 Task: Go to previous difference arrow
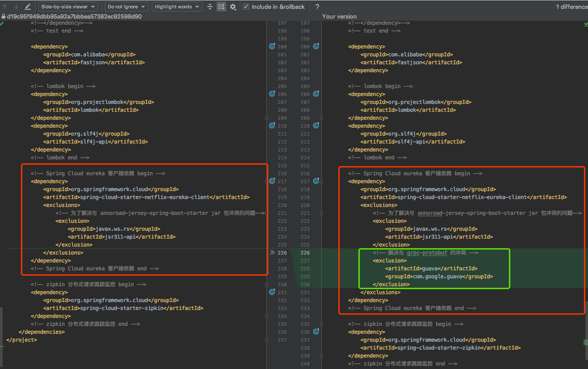(x=5, y=7)
